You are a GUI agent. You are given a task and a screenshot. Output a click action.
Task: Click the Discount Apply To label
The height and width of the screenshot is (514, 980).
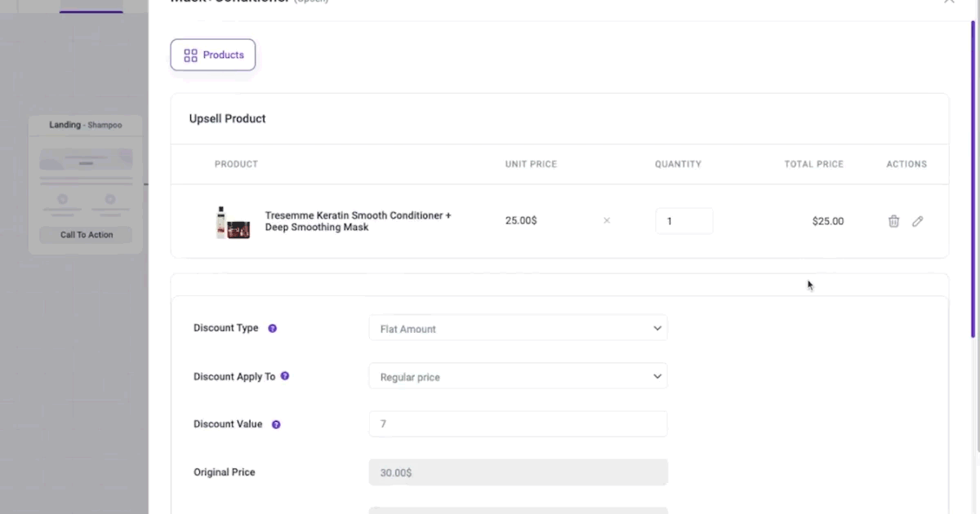coord(234,377)
